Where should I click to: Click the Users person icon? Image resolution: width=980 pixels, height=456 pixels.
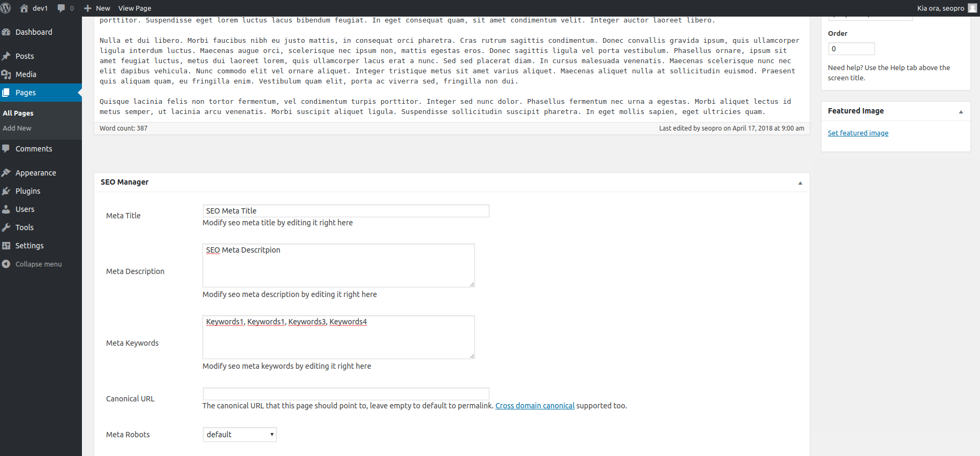(x=6, y=209)
